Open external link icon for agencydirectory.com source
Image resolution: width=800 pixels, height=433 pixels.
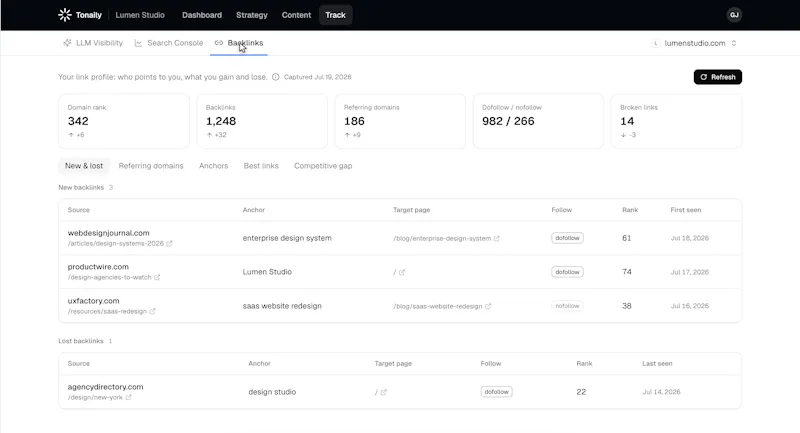coord(129,397)
